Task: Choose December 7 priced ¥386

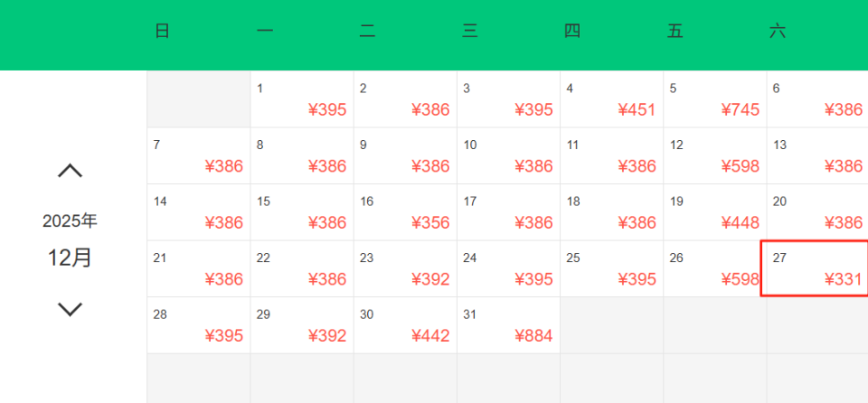Action: point(199,155)
